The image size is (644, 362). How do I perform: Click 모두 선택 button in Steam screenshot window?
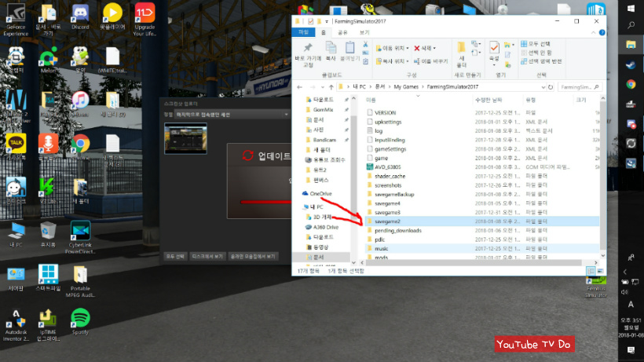pyautogui.click(x=175, y=256)
